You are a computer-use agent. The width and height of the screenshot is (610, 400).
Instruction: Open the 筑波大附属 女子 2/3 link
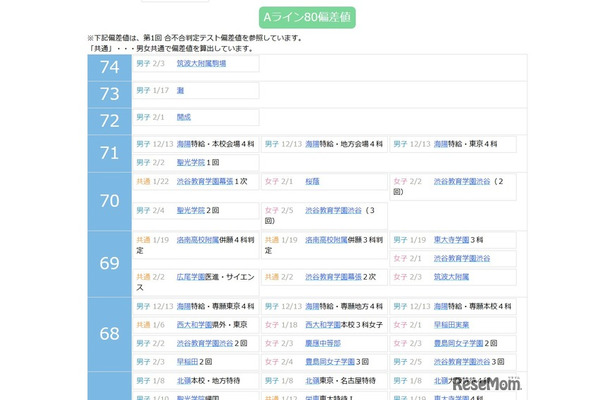click(451, 277)
